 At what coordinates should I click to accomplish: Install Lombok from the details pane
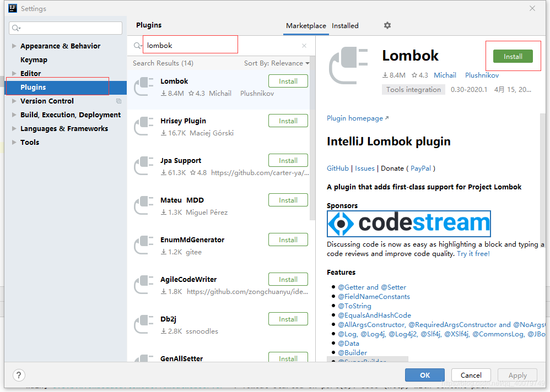[513, 56]
